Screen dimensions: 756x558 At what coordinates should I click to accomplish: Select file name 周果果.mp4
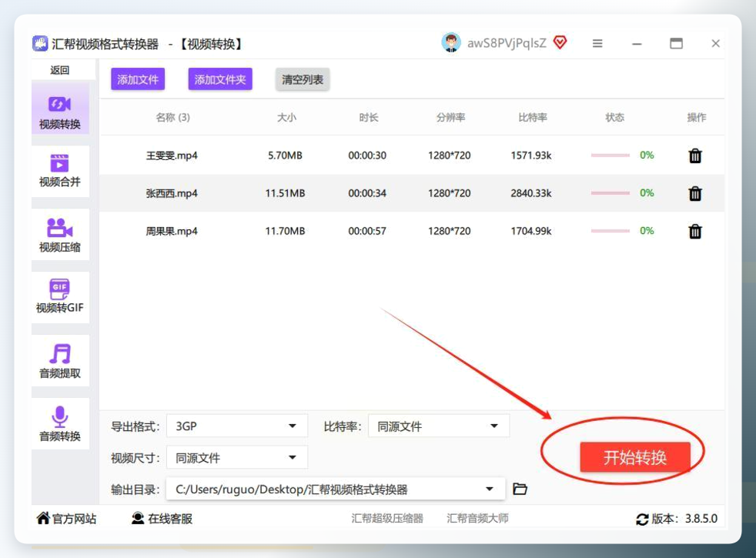172,232
